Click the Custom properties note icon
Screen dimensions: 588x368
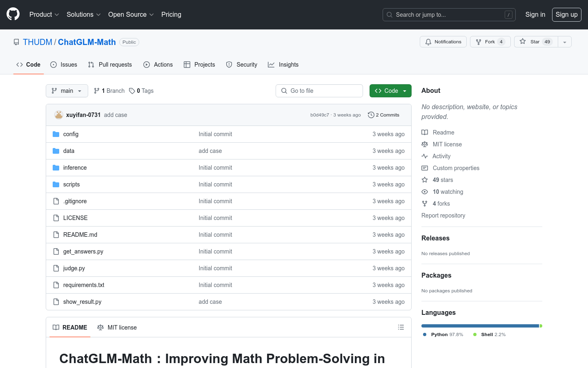tap(425, 168)
